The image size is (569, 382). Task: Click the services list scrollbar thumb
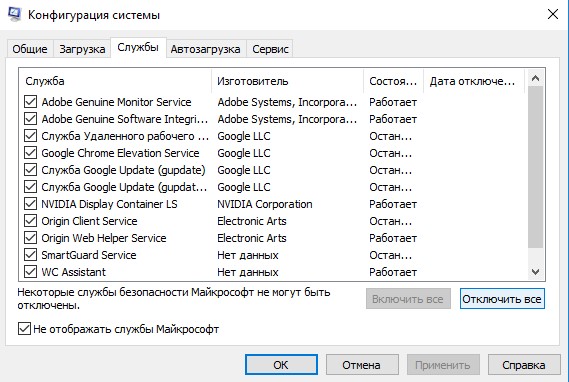coord(536,167)
